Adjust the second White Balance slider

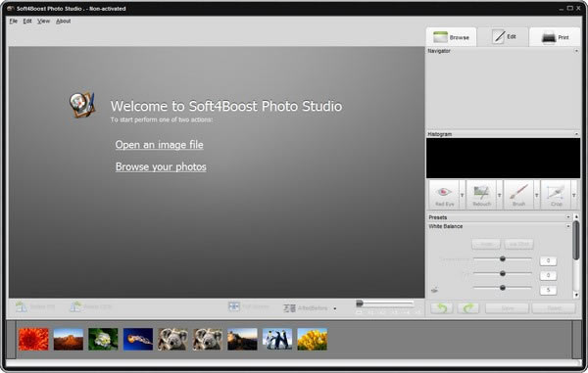(503, 273)
